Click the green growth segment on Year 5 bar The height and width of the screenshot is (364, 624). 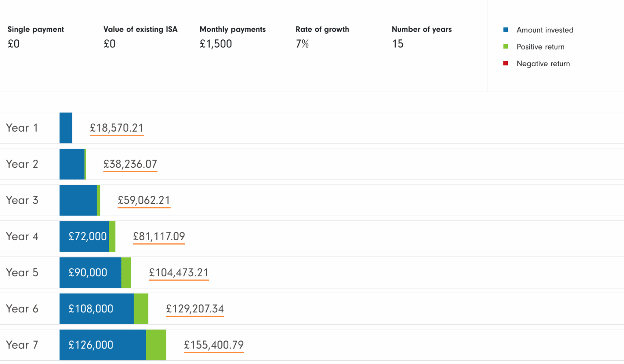click(x=126, y=273)
